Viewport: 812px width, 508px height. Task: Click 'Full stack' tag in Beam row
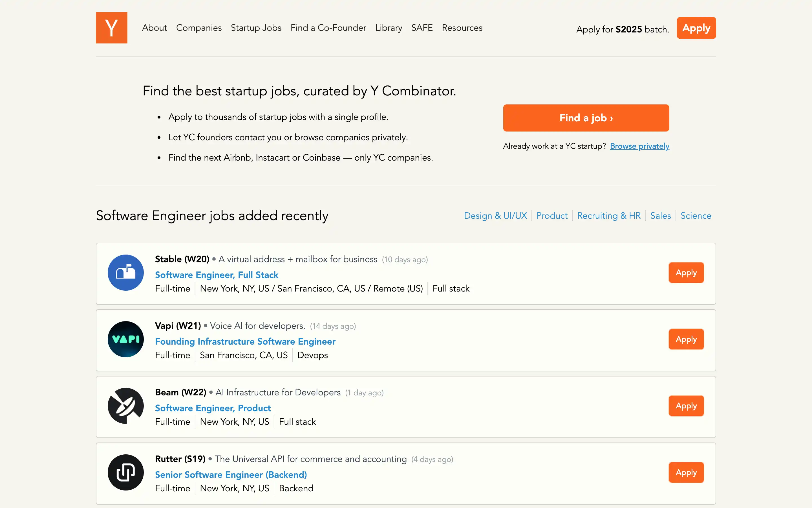pyautogui.click(x=297, y=422)
